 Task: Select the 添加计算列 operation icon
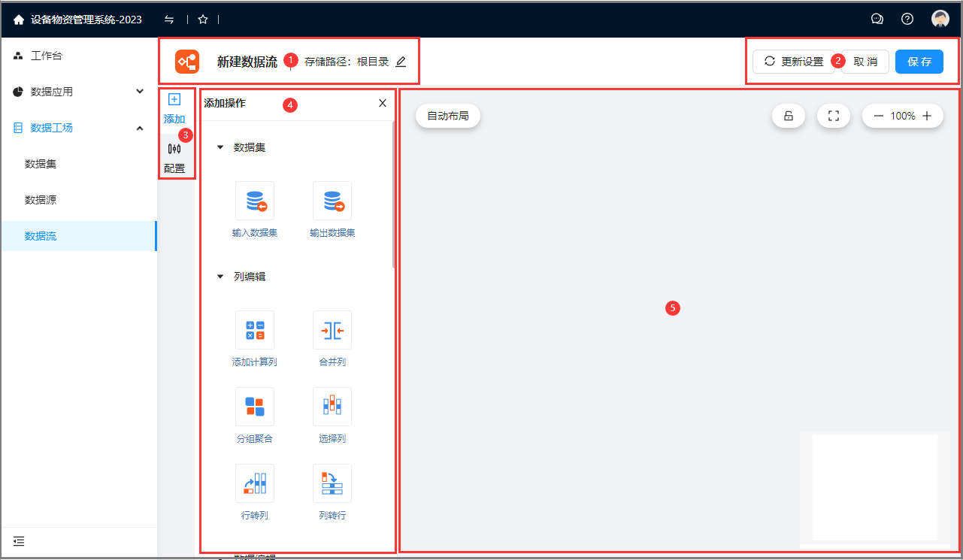click(255, 330)
